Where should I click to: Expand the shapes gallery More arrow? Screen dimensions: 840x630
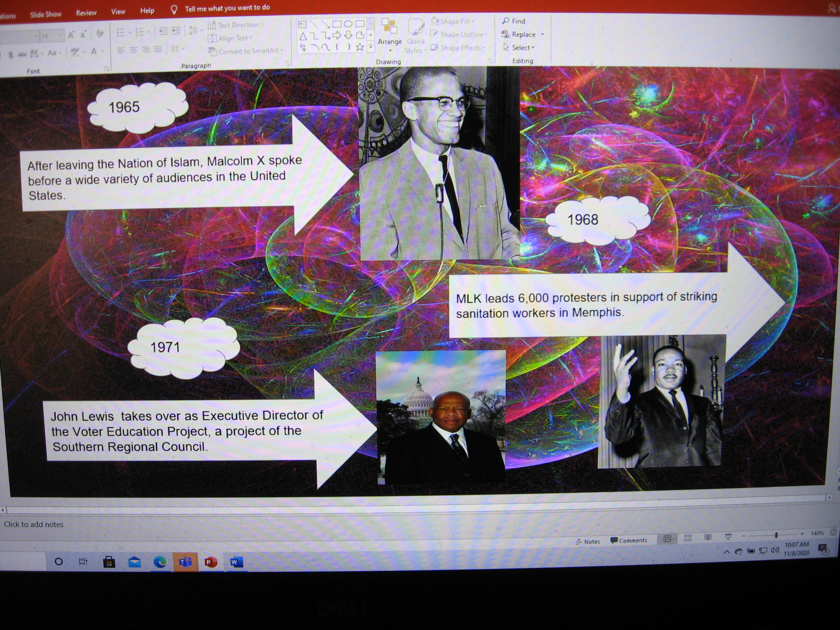371,47
